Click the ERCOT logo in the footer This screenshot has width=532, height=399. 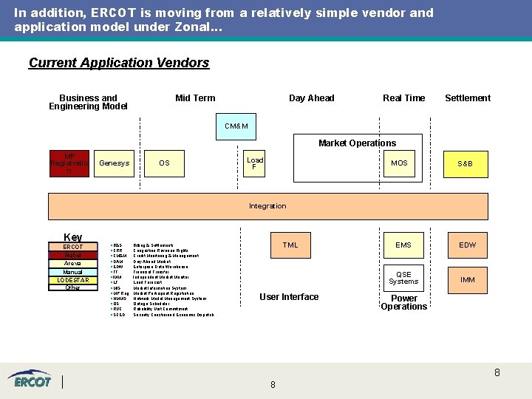[x=30, y=379]
